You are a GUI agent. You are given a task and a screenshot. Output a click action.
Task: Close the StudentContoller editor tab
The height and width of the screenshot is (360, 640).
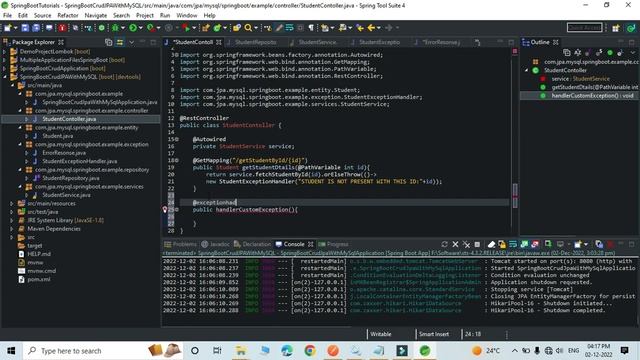pos(219,42)
